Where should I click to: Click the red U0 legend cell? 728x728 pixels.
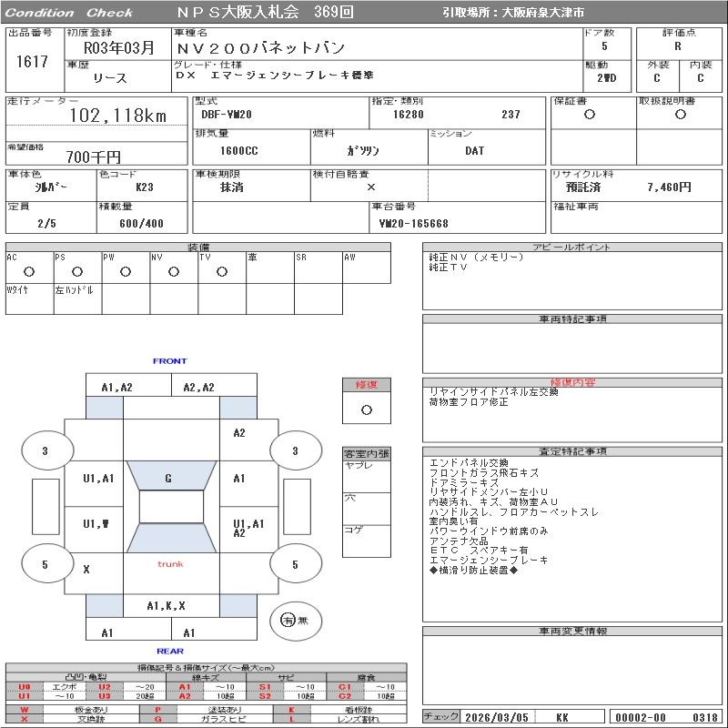(x=25, y=687)
